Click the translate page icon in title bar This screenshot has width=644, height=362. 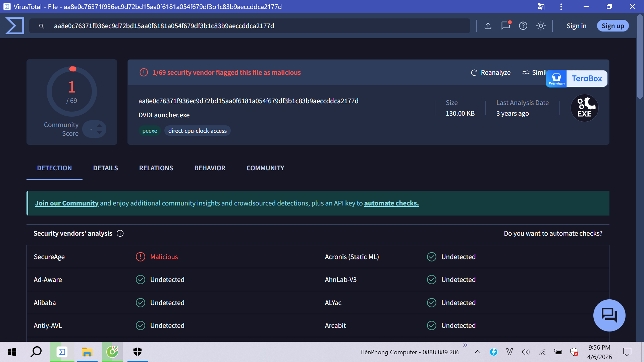coord(541,7)
